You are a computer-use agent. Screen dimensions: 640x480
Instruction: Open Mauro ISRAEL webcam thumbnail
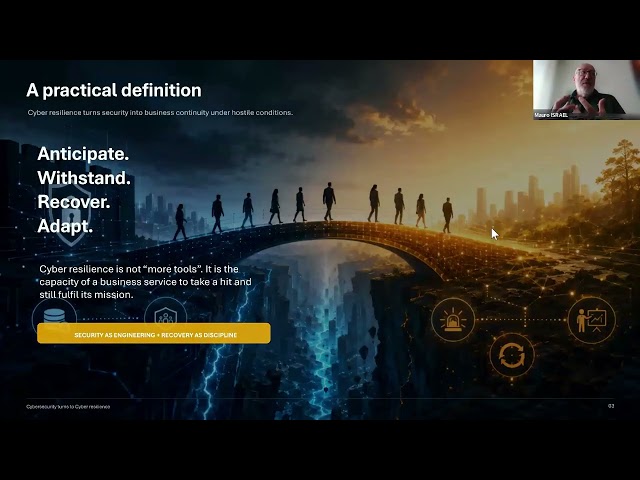pos(587,90)
